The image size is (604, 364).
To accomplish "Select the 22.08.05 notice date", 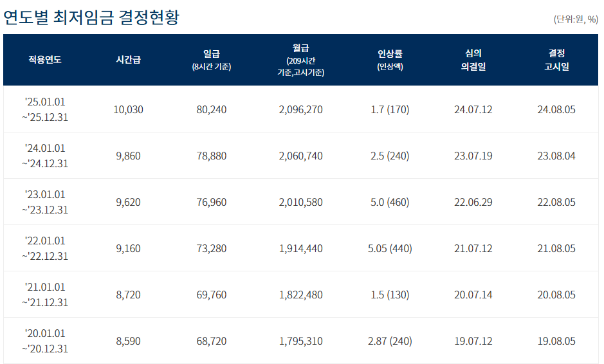I will coord(556,202).
